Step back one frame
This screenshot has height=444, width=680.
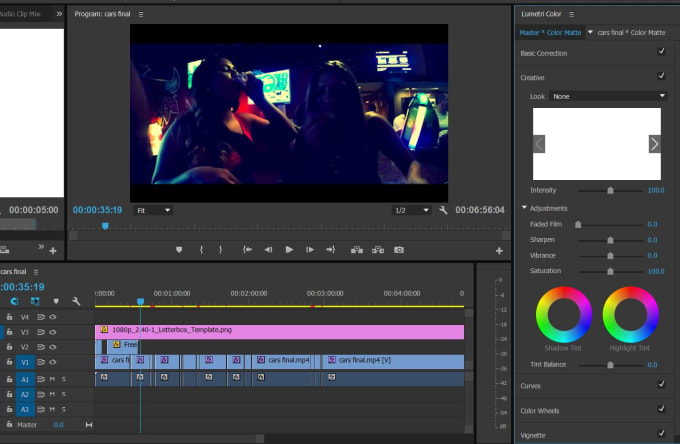pos(268,250)
